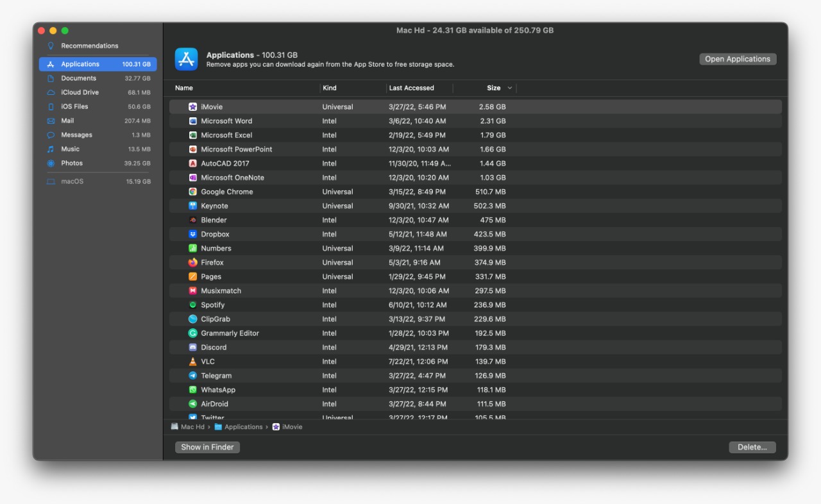Click the Blender app icon
The height and width of the screenshot is (504, 821).
click(192, 220)
